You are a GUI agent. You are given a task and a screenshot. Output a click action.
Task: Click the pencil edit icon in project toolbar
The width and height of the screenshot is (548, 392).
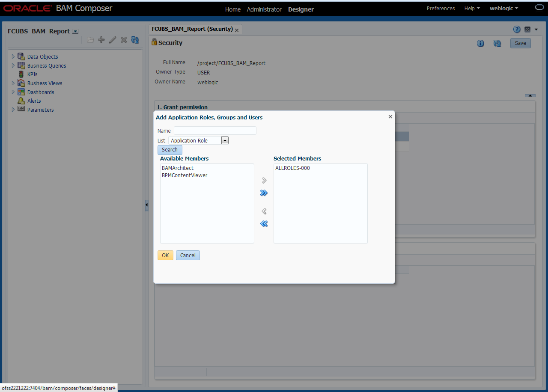tap(113, 40)
